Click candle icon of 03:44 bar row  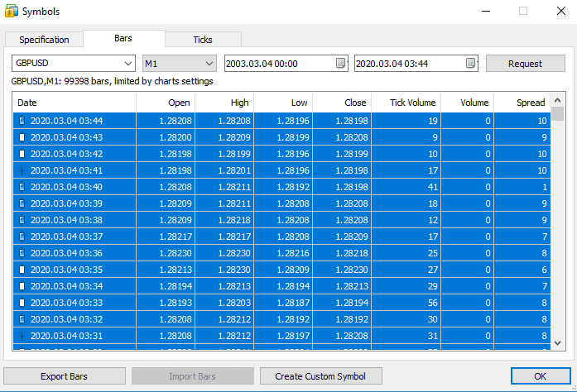point(22,121)
